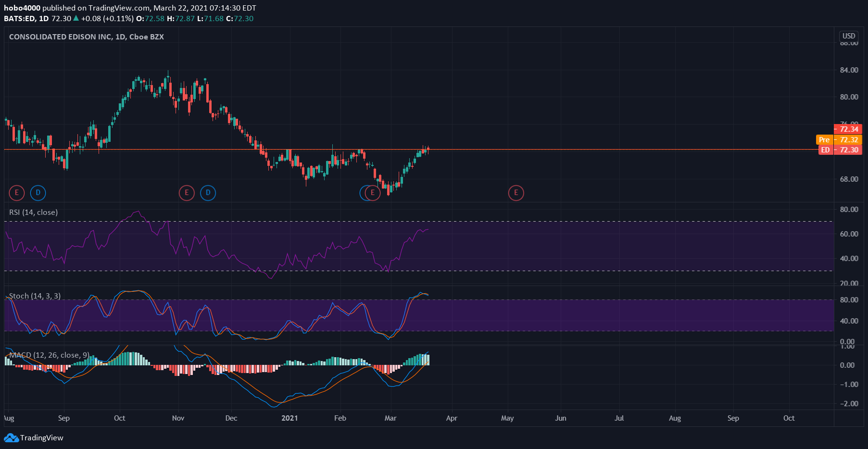
Task: Click the BATS:ED, 1D symbol text
Action: pos(26,18)
